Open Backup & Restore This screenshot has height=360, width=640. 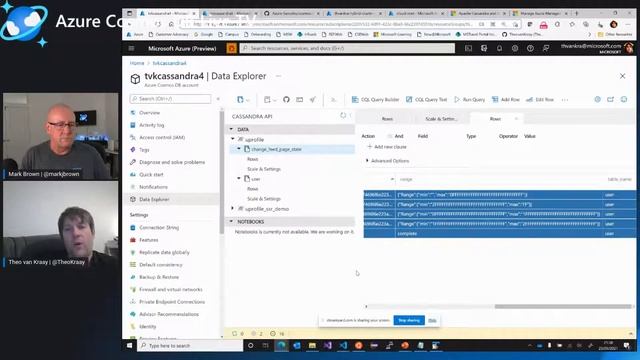pyautogui.click(x=159, y=277)
